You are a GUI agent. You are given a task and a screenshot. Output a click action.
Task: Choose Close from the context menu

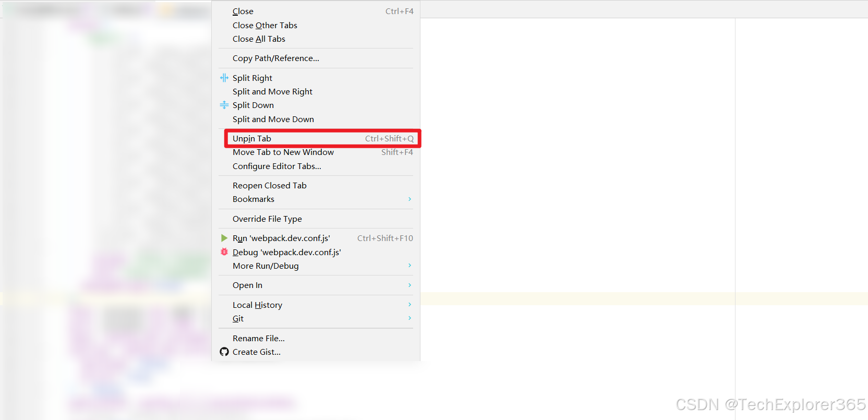[316, 11]
